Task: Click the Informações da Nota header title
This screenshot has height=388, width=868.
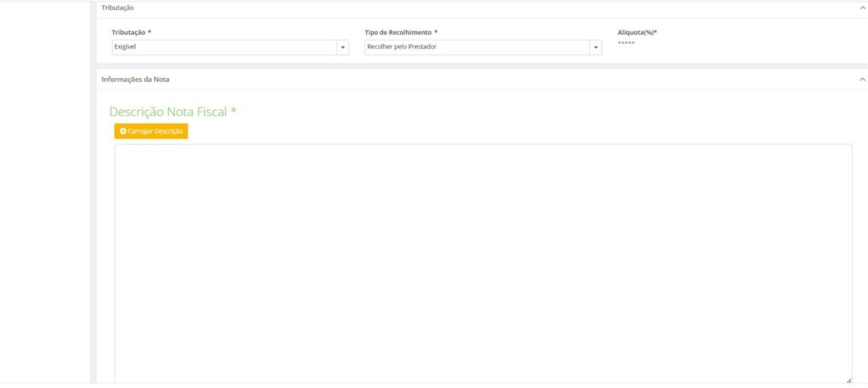Action: (136, 79)
